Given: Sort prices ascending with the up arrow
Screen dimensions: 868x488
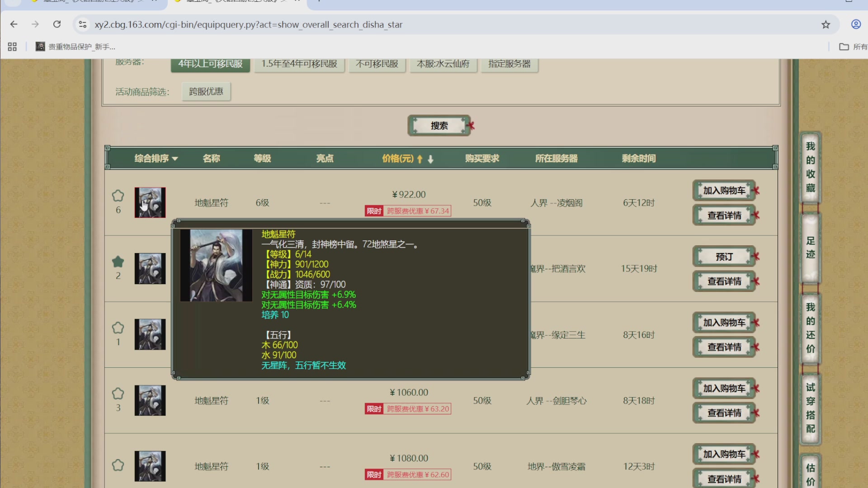Looking at the screenshot, I should [419, 159].
